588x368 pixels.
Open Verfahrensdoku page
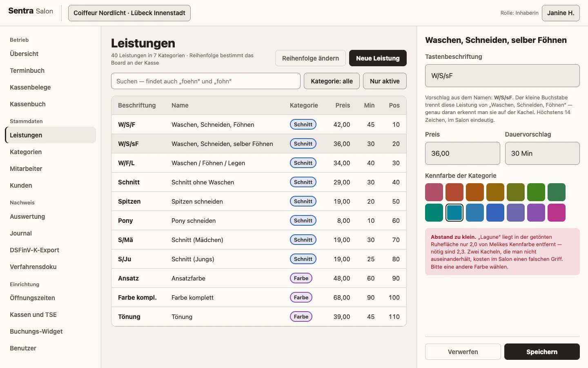point(50,267)
